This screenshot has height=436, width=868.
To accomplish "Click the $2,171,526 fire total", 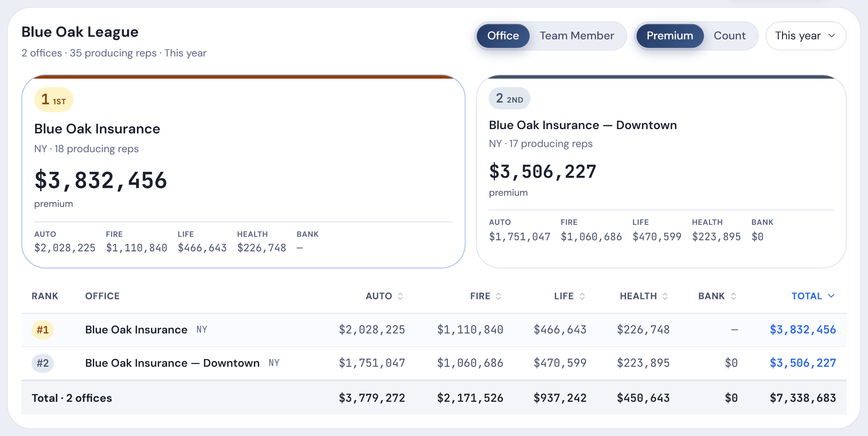I will click(x=470, y=398).
